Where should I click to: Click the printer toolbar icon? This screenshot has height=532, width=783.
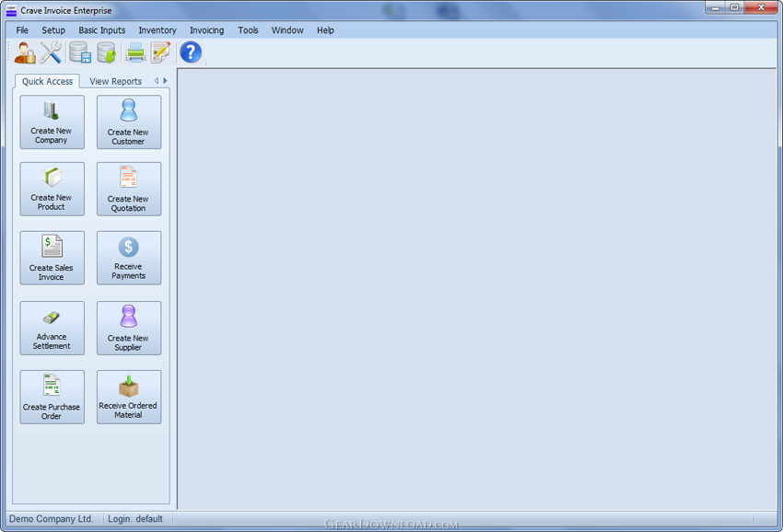[135, 52]
